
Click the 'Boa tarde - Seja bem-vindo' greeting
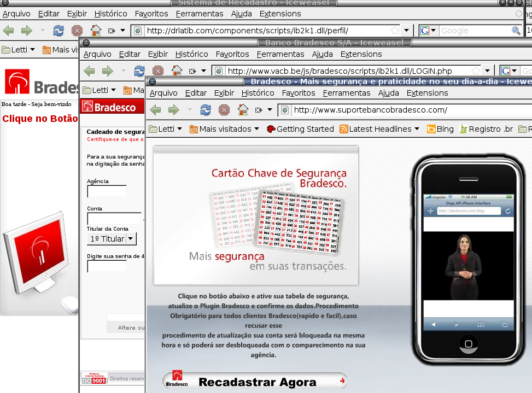[36, 104]
